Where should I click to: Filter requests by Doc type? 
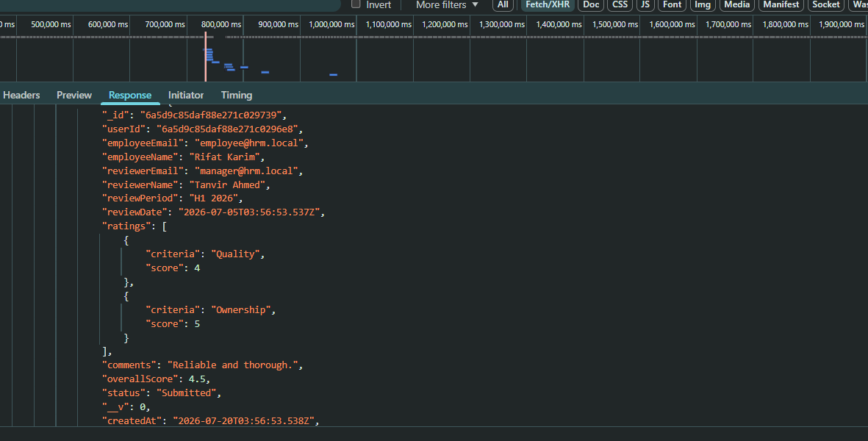pyautogui.click(x=591, y=4)
